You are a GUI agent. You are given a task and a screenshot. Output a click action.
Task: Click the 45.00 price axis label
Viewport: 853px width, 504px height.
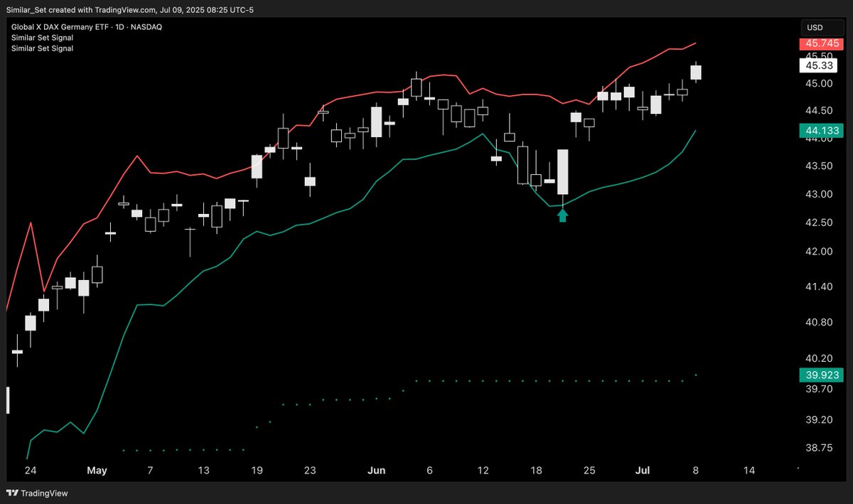tap(820, 83)
